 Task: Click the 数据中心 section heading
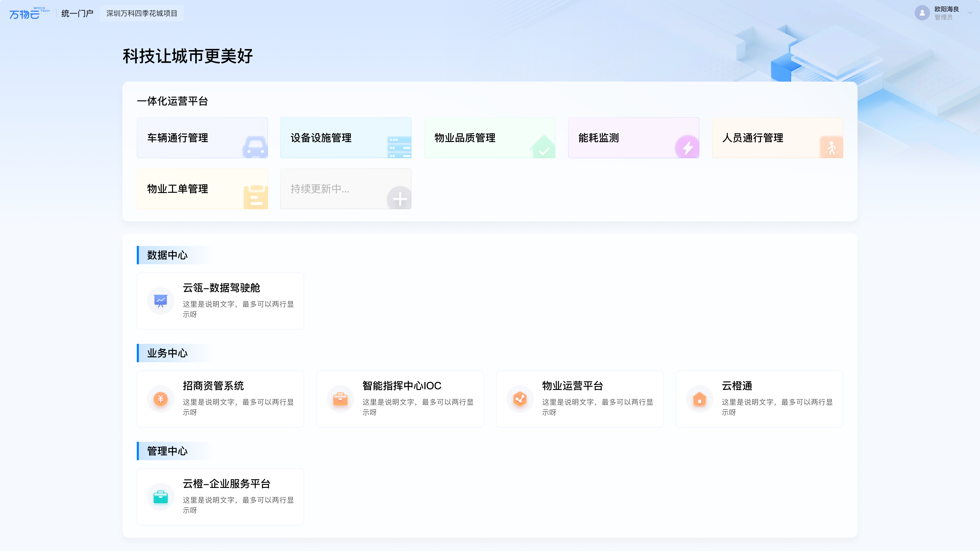(x=167, y=255)
